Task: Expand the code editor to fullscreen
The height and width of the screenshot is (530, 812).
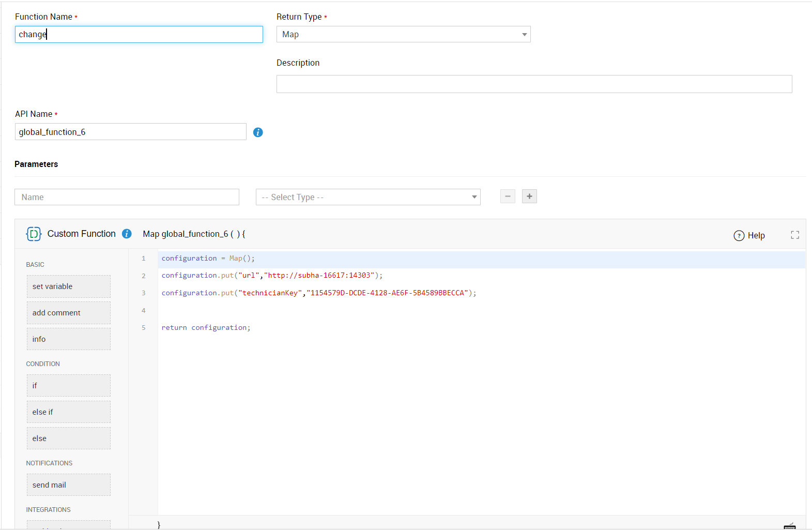Action: [795, 235]
